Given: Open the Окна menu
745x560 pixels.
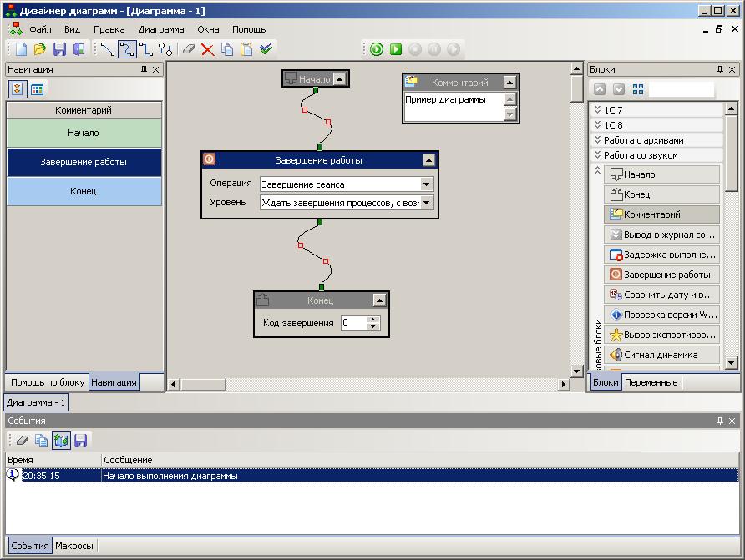Looking at the screenshot, I should click(208, 29).
